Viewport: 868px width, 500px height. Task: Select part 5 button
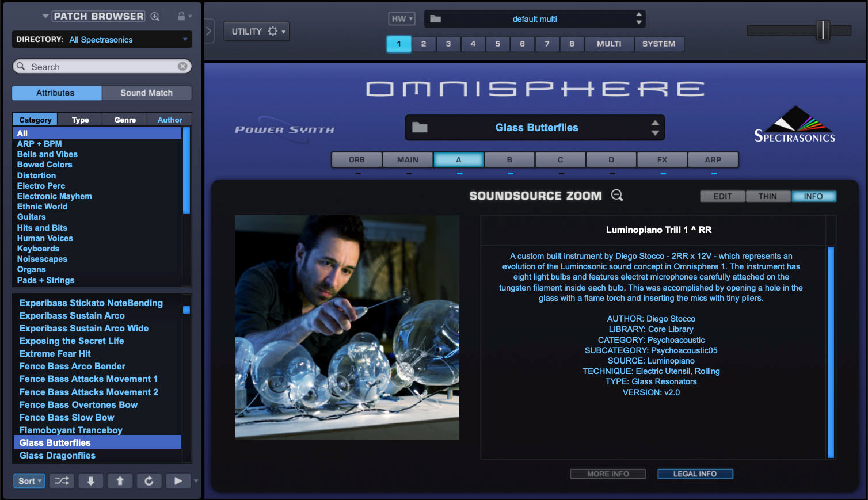498,44
